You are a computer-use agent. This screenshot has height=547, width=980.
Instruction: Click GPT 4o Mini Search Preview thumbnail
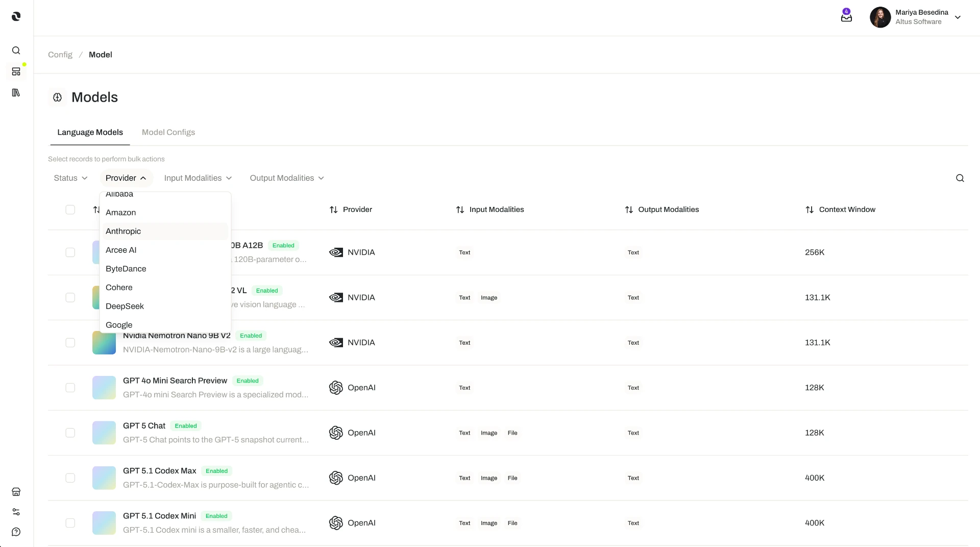click(104, 388)
